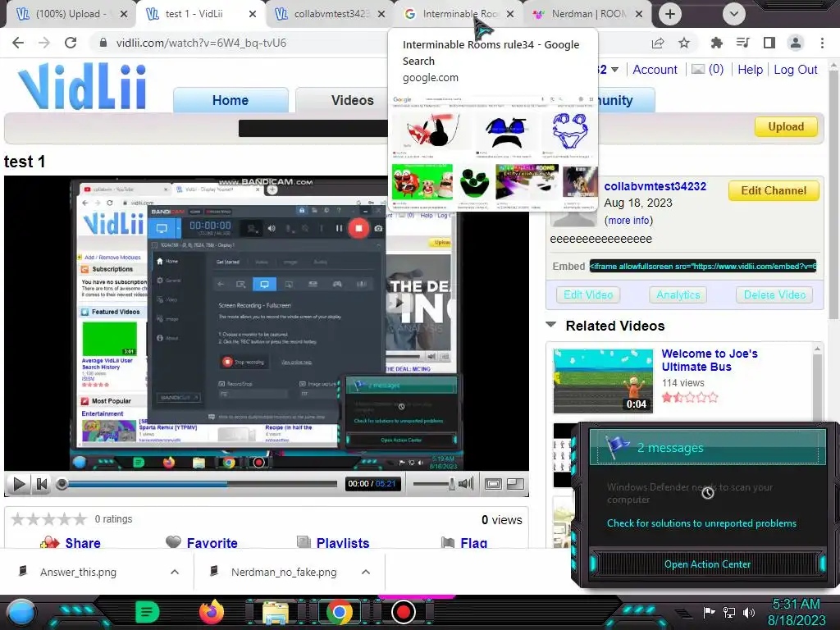Open the video Analytics button
Image resolution: width=840 pixels, height=630 pixels.
(x=678, y=294)
